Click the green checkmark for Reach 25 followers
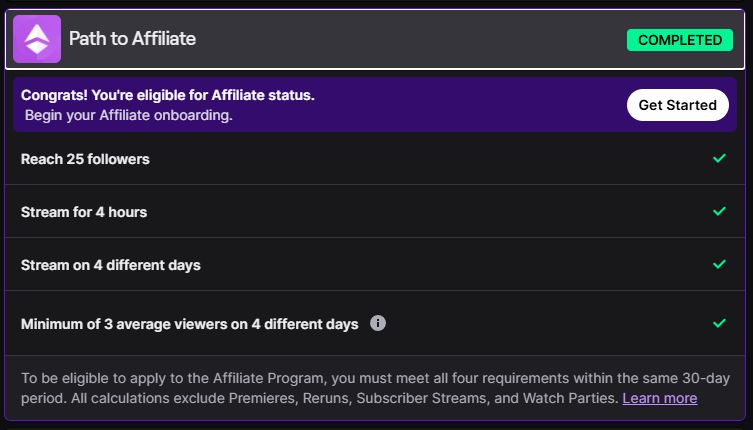 [719, 158]
